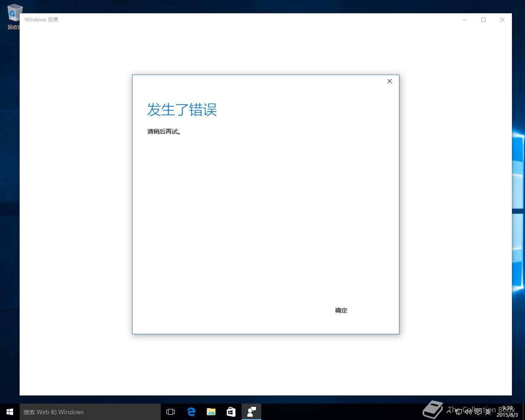Open the network status tray icon

[459, 412]
